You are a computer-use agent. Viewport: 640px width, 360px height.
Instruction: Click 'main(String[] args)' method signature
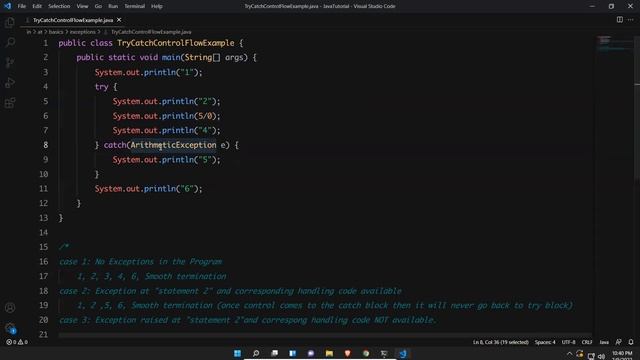point(204,58)
